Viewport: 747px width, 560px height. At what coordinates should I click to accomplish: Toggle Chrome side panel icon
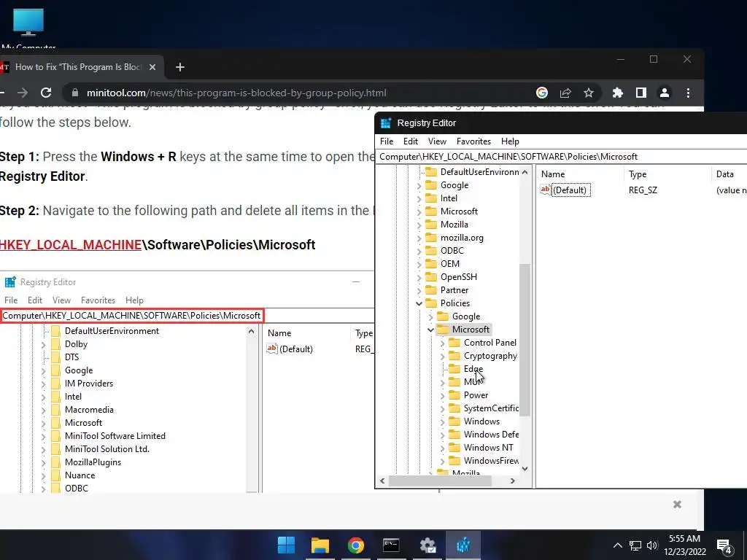(x=640, y=93)
